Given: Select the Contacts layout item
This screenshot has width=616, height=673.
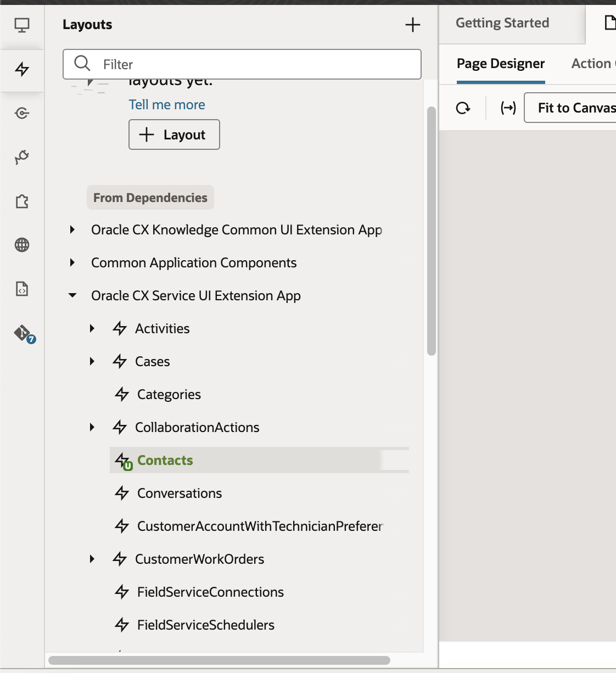Looking at the screenshot, I should click(x=165, y=460).
